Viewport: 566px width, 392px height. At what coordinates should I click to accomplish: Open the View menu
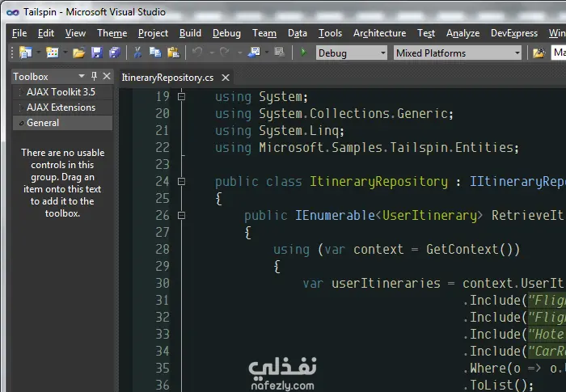[x=75, y=33]
